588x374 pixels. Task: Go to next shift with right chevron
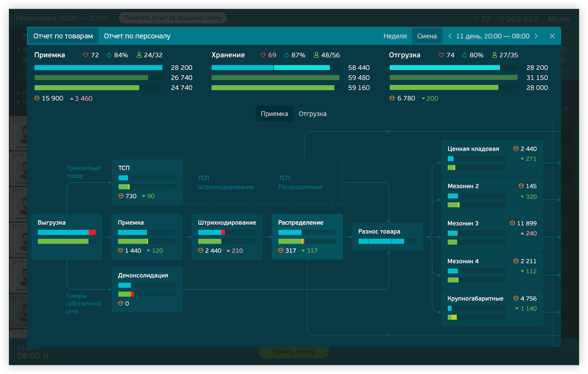(x=536, y=36)
